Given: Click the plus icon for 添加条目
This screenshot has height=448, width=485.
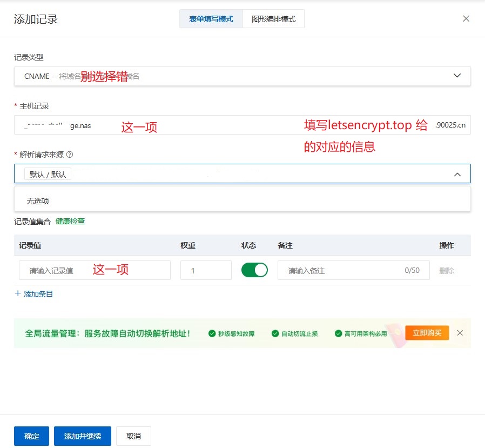Looking at the screenshot, I should [18, 294].
